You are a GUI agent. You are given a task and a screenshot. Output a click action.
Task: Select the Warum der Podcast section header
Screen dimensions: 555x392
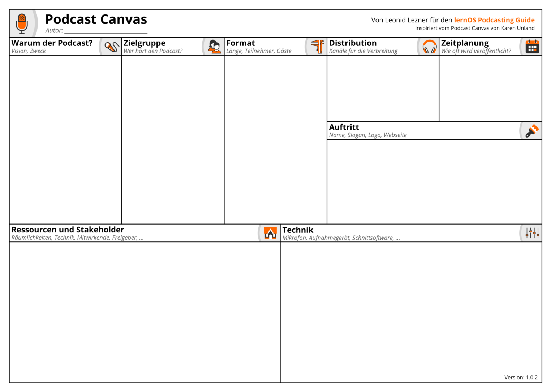click(52, 43)
